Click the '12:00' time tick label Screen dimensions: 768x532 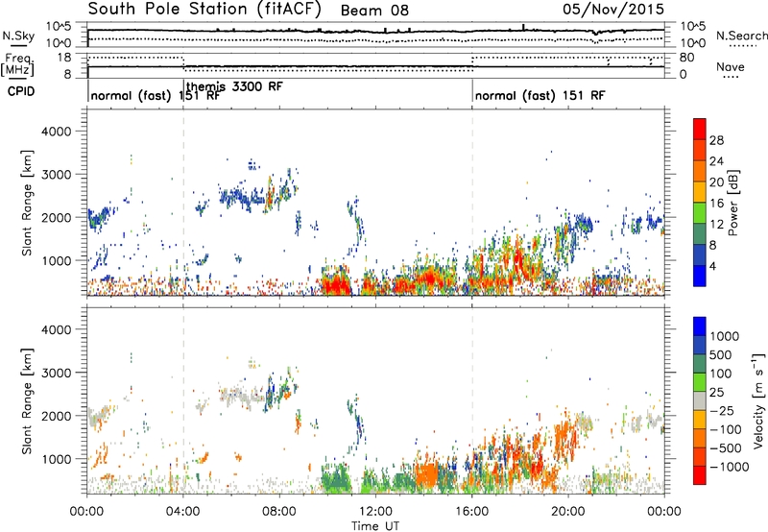click(x=375, y=512)
